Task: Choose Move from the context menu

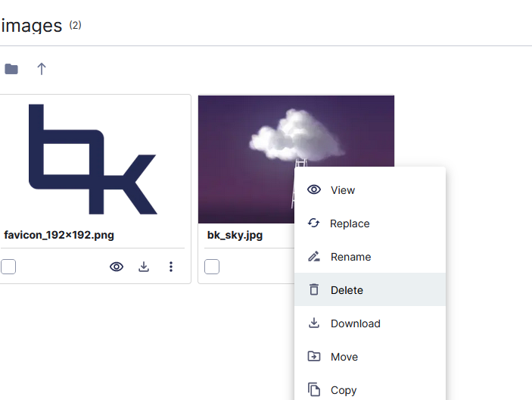Action: [x=344, y=357]
